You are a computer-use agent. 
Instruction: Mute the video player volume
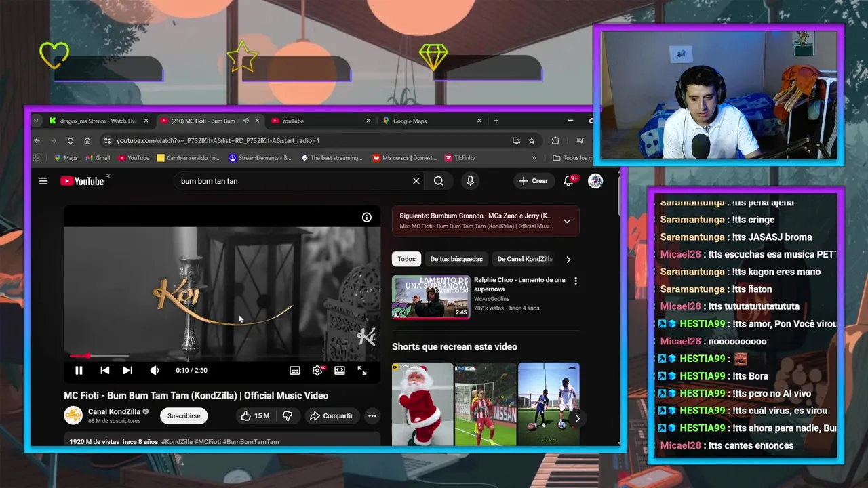click(155, 370)
